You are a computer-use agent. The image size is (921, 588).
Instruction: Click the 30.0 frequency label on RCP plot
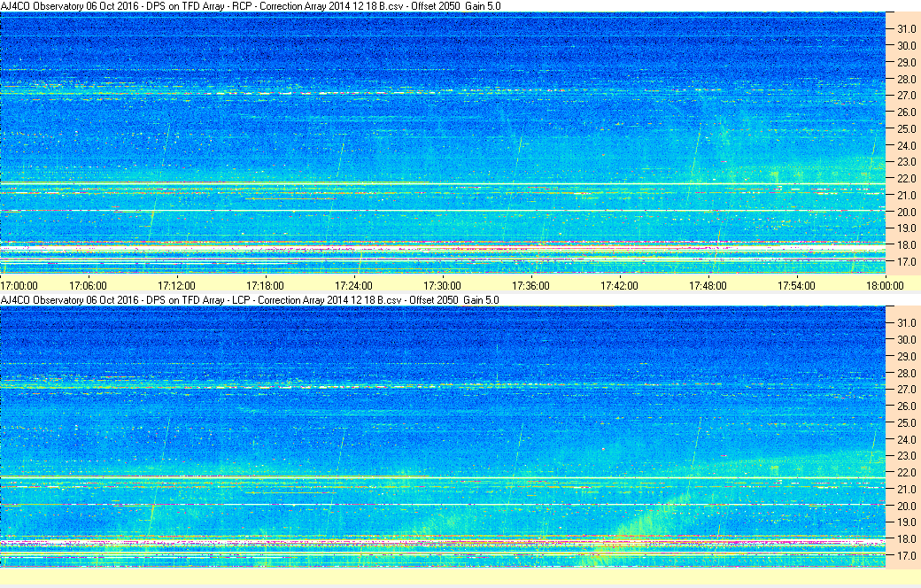906,45
